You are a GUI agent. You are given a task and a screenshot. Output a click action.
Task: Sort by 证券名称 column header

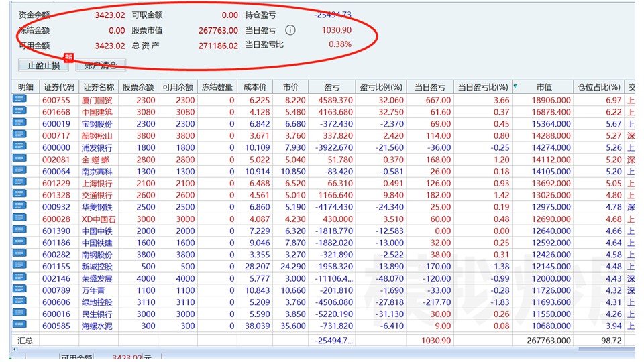[99, 87]
